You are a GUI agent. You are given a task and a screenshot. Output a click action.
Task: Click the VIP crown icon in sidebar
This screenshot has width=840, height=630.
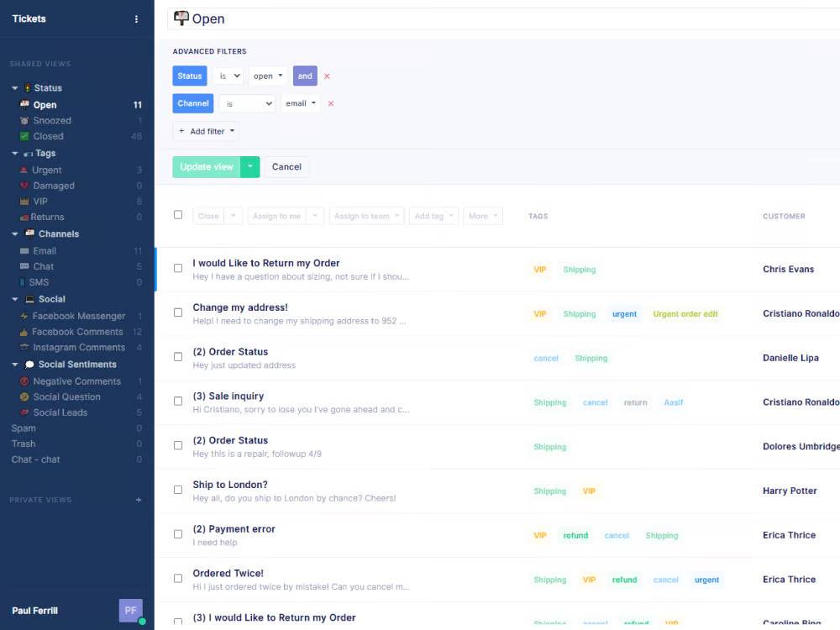(24, 202)
